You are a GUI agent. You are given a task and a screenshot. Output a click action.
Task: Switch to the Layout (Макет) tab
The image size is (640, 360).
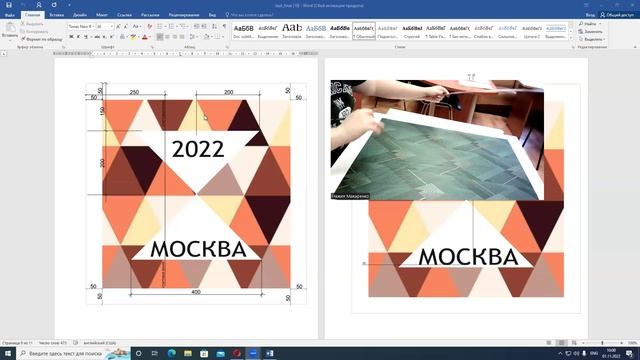click(x=102, y=15)
